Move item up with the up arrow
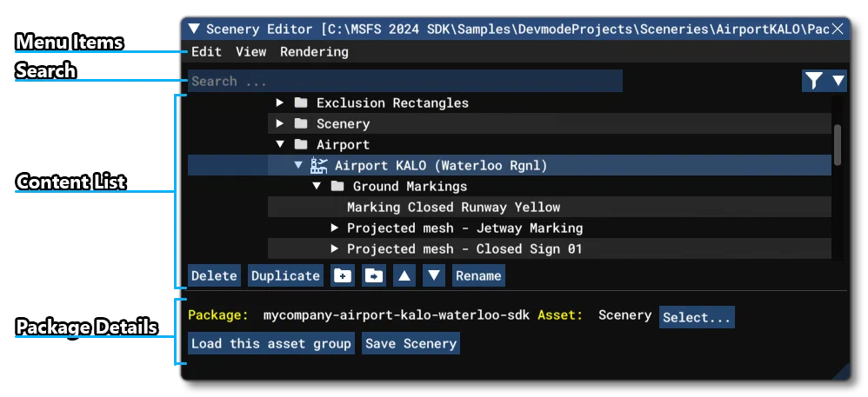 (x=404, y=275)
